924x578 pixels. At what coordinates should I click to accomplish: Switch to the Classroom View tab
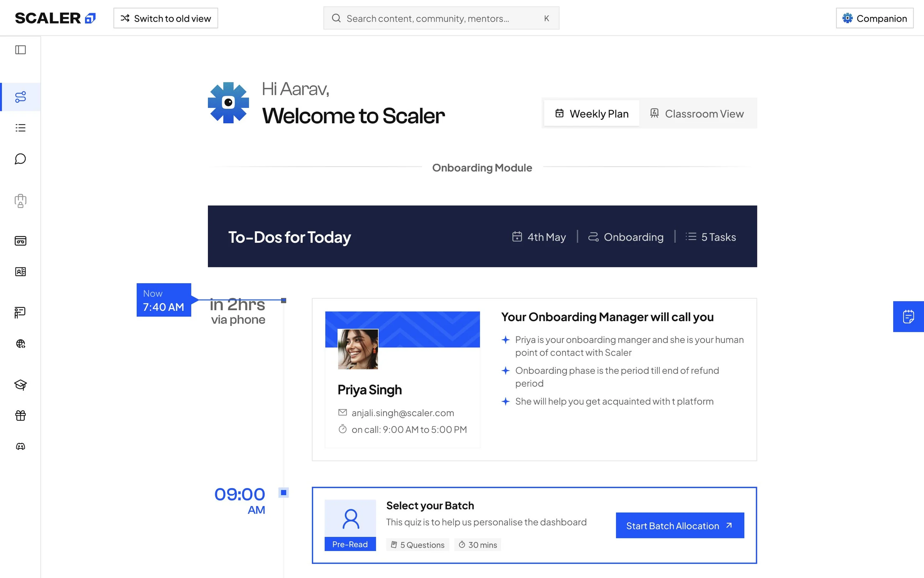(697, 113)
